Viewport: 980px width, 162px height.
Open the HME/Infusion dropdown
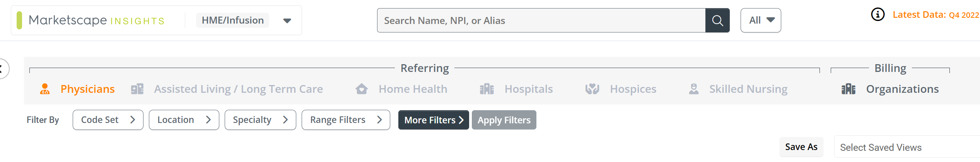coord(245,20)
